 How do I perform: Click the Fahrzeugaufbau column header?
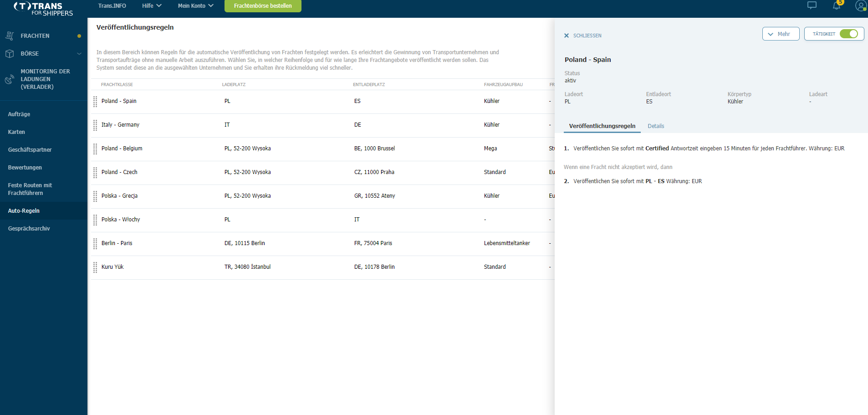click(x=503, y=85)
